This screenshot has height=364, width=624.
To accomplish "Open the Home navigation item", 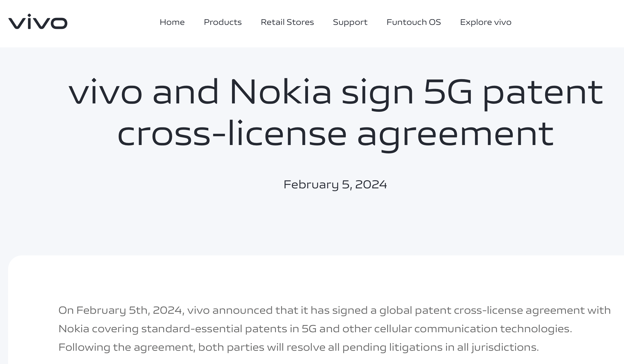I will click(x=172, y=22).
